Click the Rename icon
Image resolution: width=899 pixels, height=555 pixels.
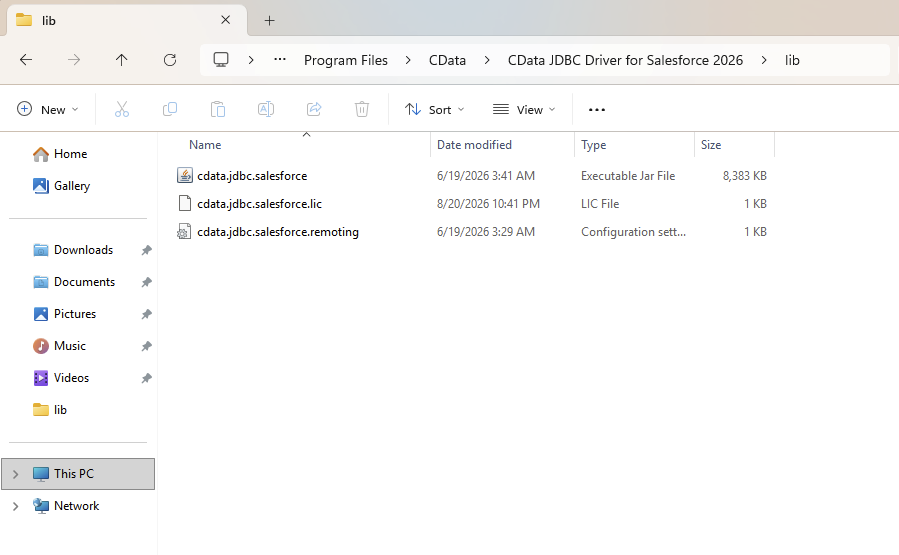pos(266,109)
